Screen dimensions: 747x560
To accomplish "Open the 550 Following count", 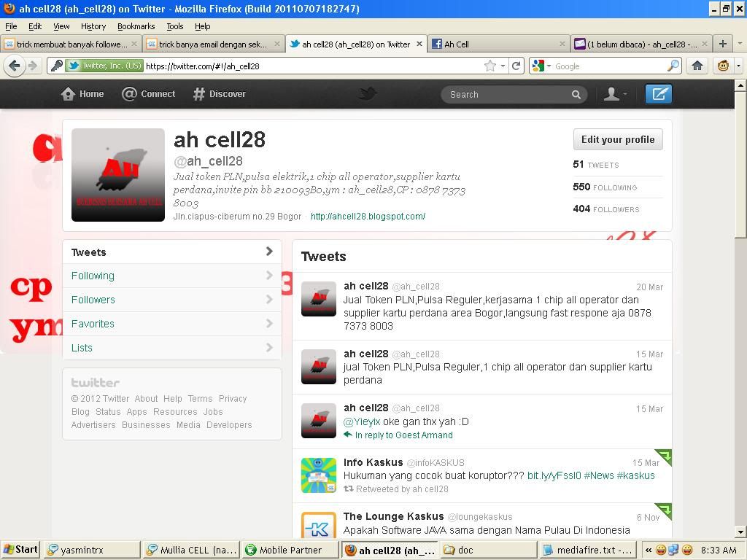I will [x=605, y=187].
